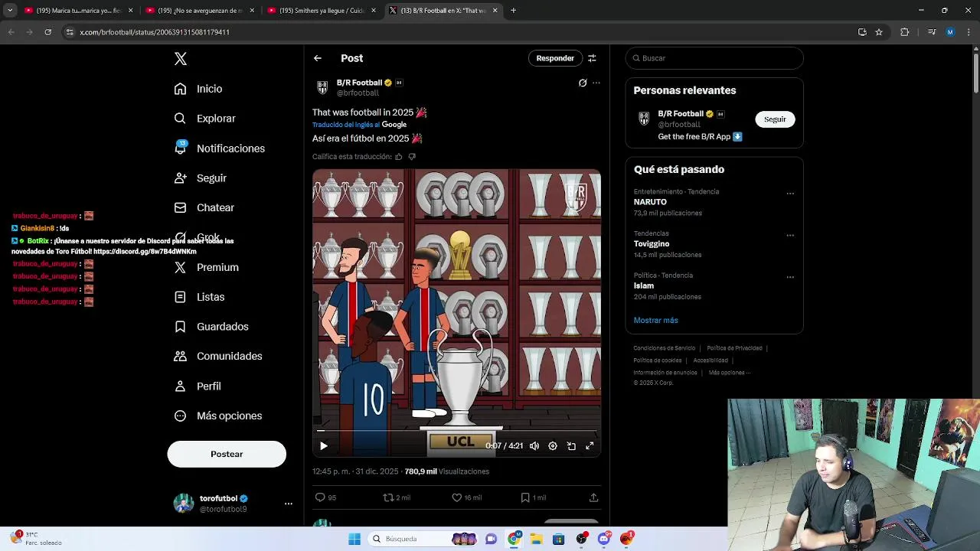The height and width of the screenshot is (551, 980).
Task: Play the video
Action: click(x=324, y=446)
